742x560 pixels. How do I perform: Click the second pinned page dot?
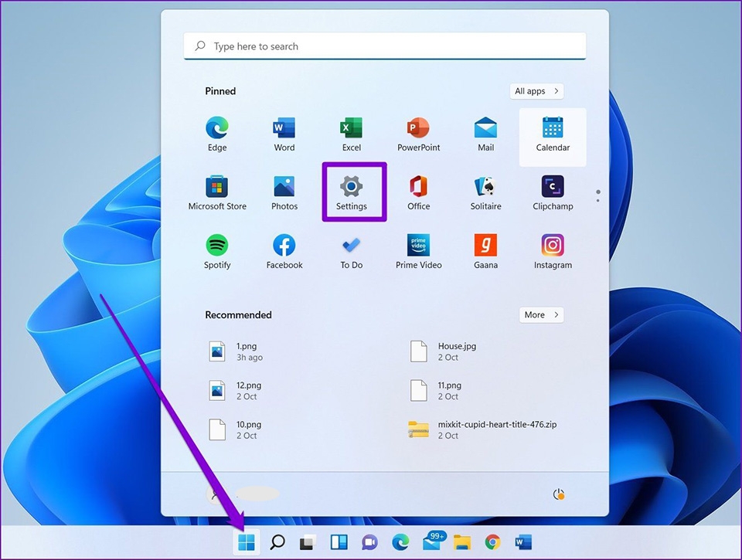pos(597,202)
